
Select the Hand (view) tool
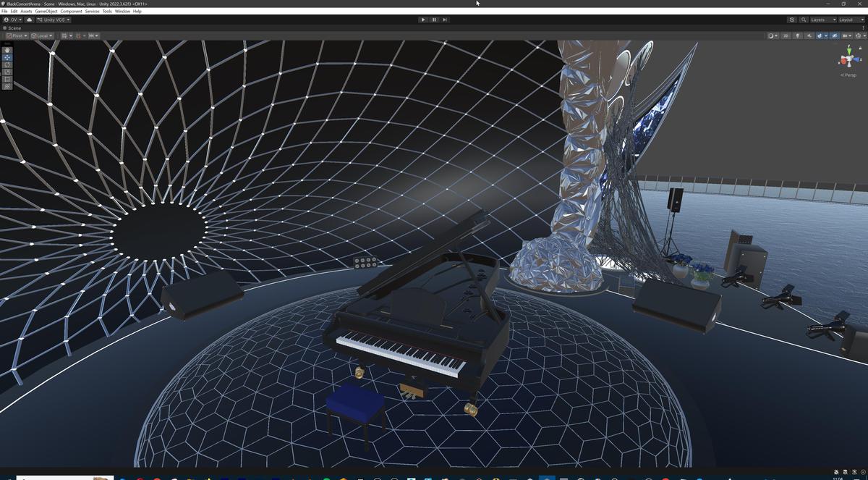(7, 50)
